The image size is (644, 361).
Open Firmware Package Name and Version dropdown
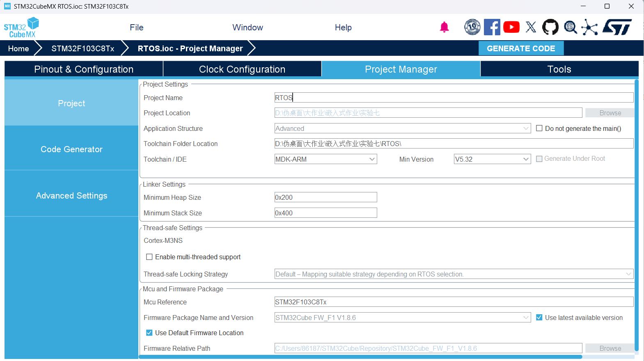pos(403,318)
